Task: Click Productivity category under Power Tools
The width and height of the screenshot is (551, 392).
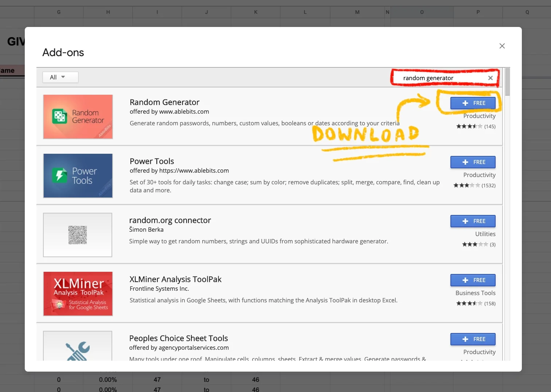Action: click(479, 175)
